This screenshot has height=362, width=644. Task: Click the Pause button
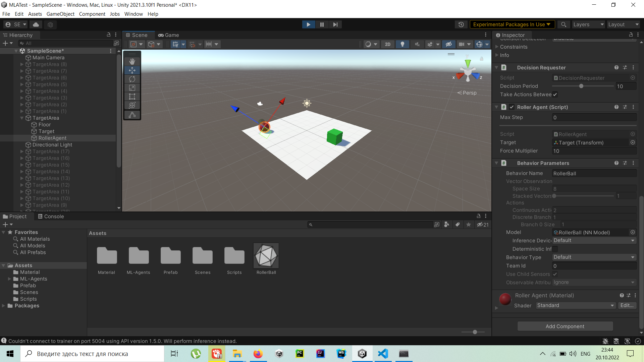click(x=322, y=24)
